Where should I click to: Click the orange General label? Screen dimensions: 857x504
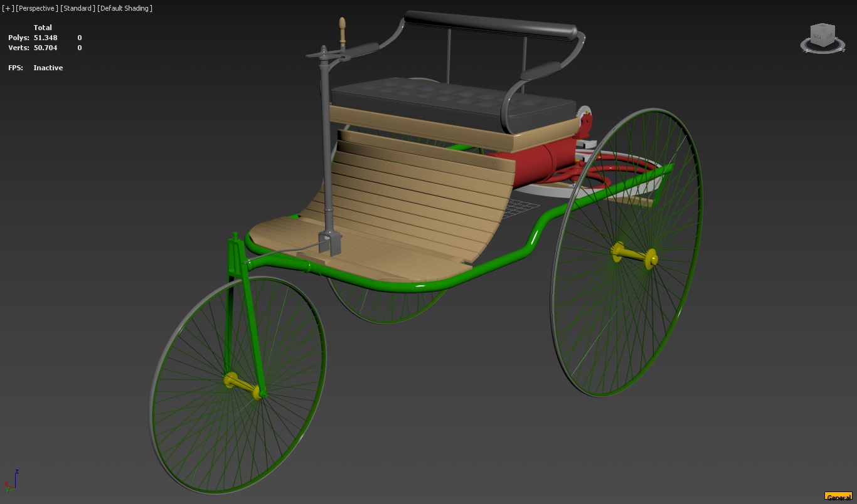[x=838, y=497]
